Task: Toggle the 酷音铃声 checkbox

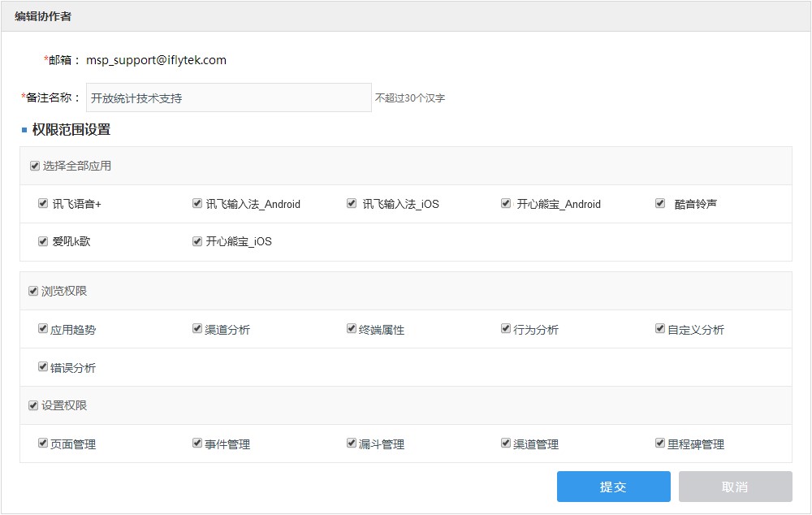Action: [660, 203]
